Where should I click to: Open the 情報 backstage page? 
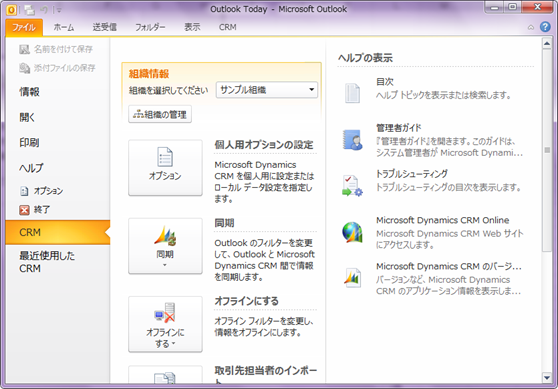(29, 92)
